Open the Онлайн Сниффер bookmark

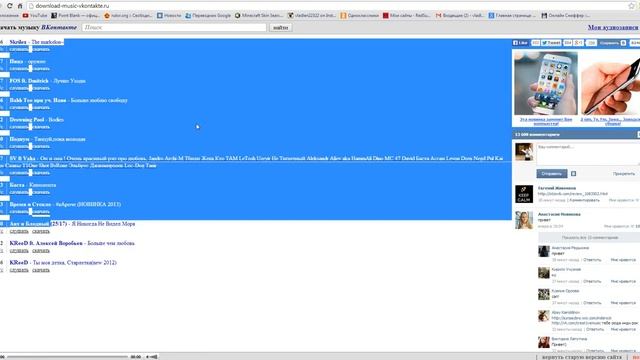[566, 16]
